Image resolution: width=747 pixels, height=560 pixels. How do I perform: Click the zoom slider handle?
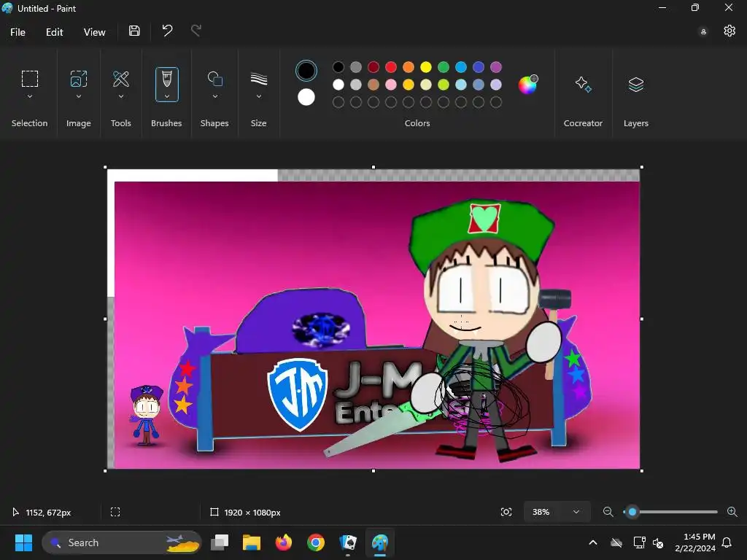pos(632,512)
